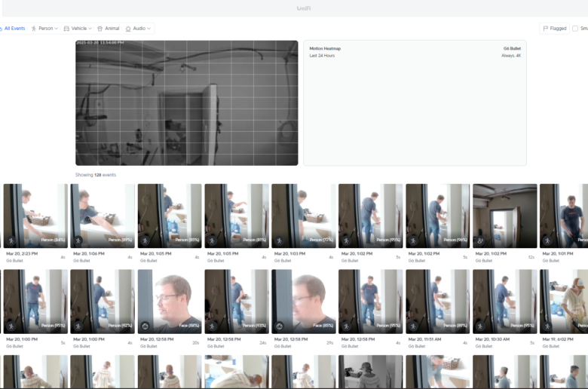
Task: Click multi-person icon on 12s 1:02 PM thumbnail
Action: click(480, 240)
